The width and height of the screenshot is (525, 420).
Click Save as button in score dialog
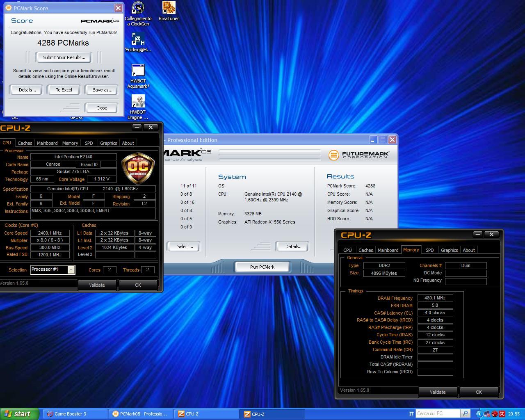click(102, 90)
